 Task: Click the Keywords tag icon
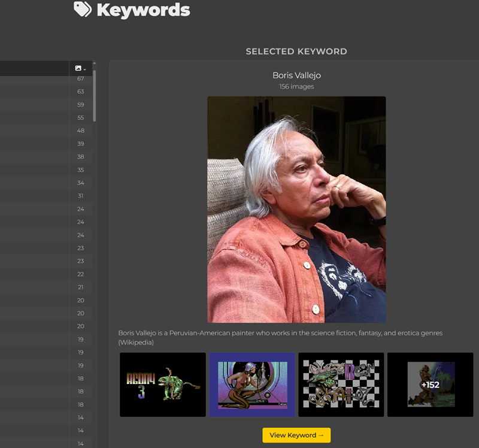click(83, 9)
